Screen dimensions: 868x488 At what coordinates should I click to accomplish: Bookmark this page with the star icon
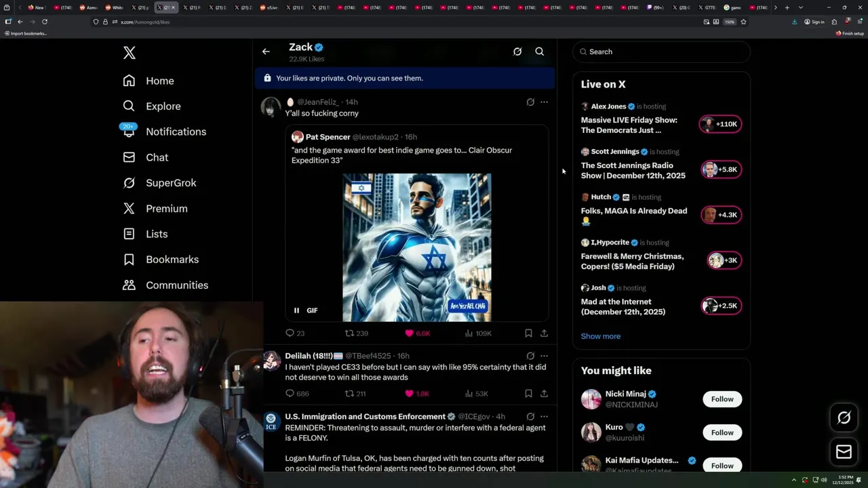coord(743,22)
